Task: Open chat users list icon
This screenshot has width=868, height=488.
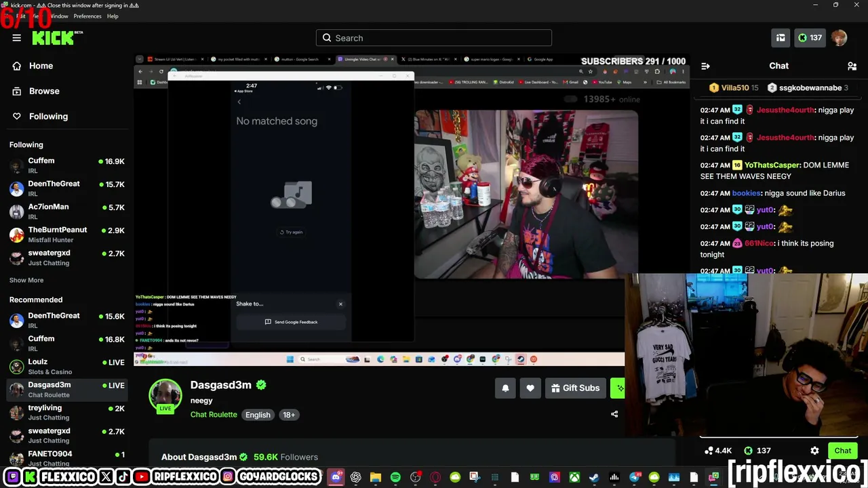Action: (852, 66)
